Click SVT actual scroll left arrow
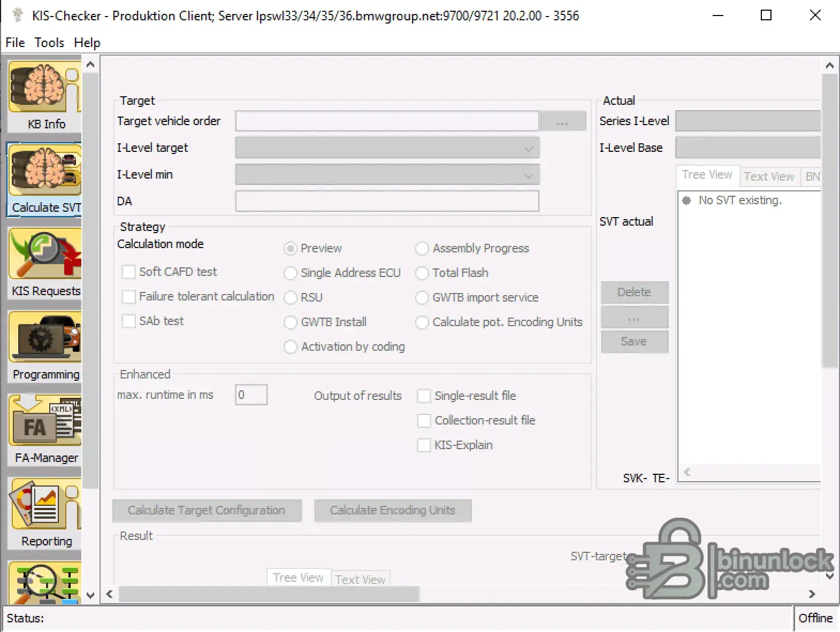 [x=687, y=472]
